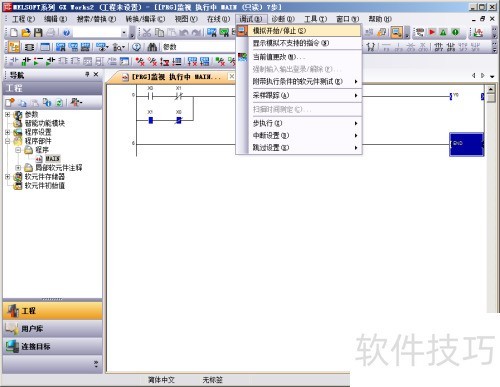Open the 跳过设置 submenu
The width and height of the screenshot is (500, 387).
(x=298, y=147)
